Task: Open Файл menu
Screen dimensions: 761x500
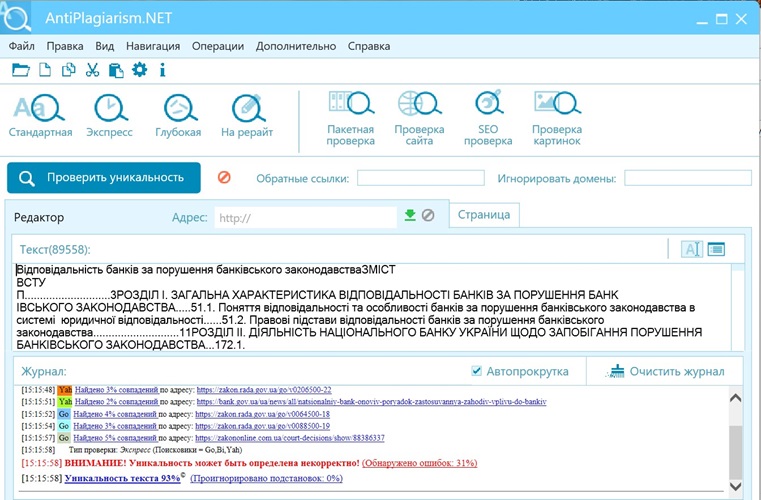Action: coord(21,46)
